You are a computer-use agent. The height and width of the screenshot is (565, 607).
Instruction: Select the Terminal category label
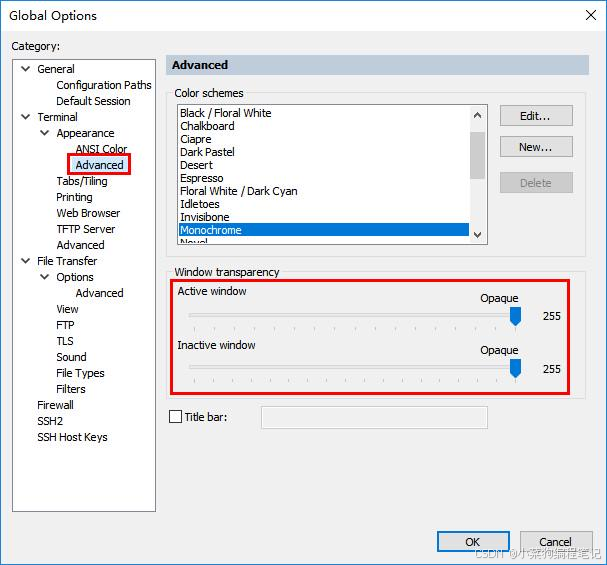(x=57, y=117)
